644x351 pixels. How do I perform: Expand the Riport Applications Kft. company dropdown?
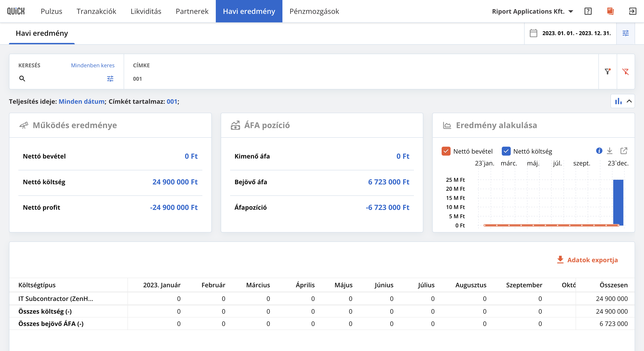click(532, 11)
